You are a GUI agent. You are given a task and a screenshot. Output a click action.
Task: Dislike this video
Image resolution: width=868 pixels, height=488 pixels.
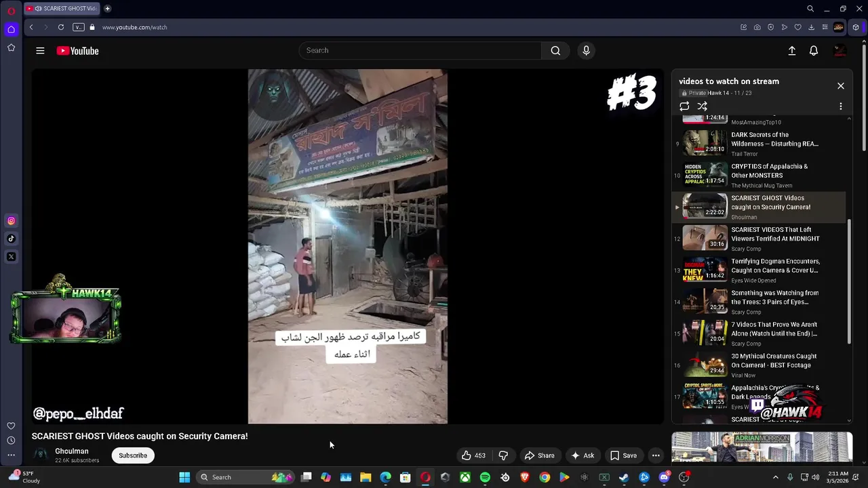point(503,455)
